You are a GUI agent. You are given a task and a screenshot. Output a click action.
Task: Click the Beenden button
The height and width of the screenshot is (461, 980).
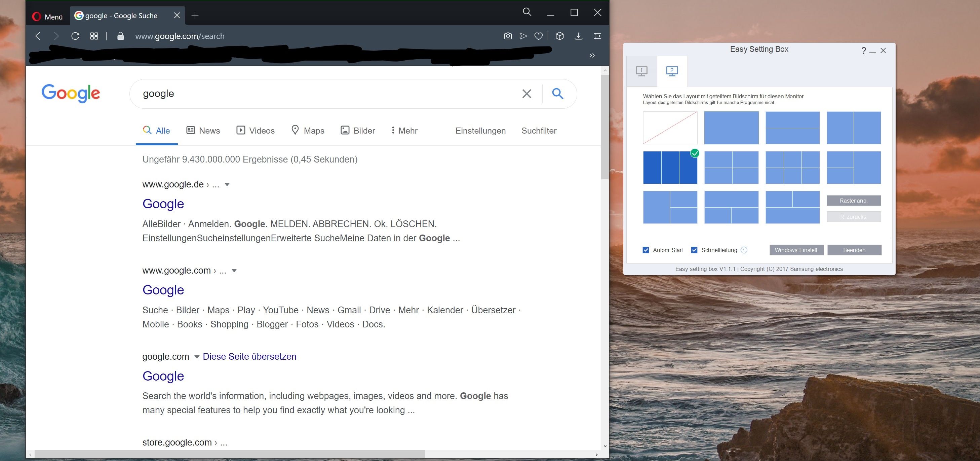tap(854, 250)
